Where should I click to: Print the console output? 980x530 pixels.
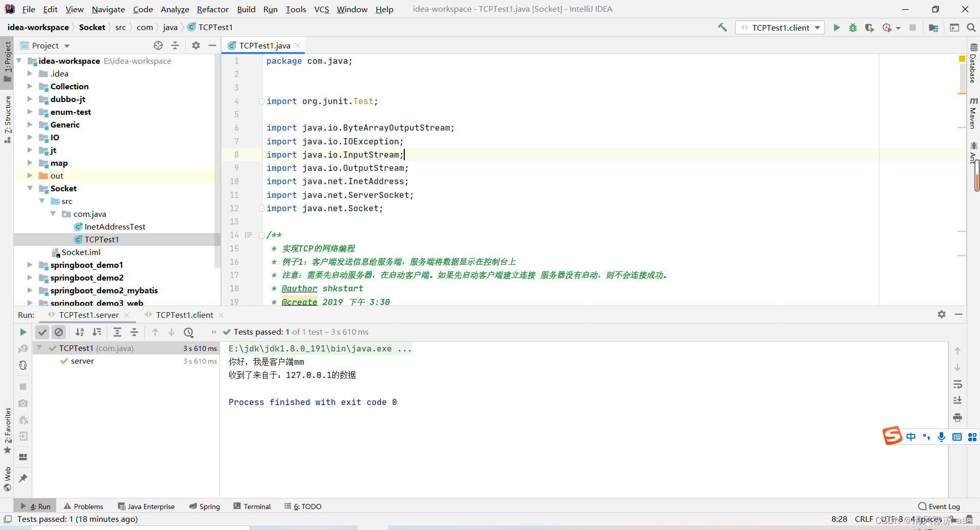pos(958,418)
